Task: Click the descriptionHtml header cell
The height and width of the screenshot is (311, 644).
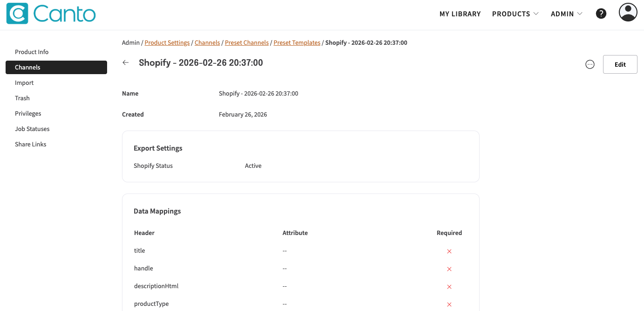Action: pos(156,286)
